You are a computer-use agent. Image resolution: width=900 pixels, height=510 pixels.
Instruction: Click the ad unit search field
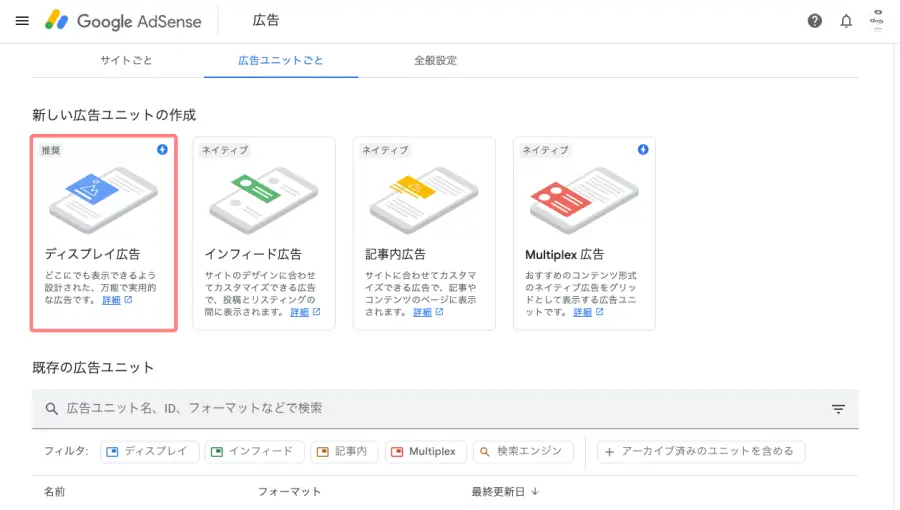click(x=445, y=408)
